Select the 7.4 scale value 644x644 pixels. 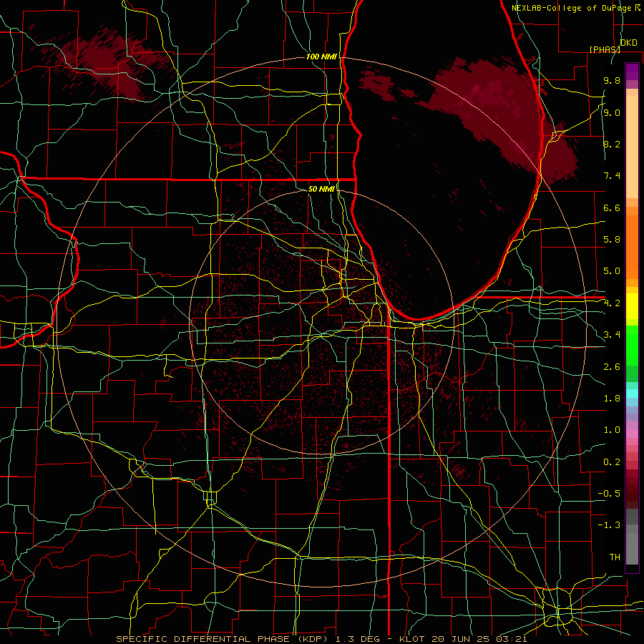pos(612,176)
